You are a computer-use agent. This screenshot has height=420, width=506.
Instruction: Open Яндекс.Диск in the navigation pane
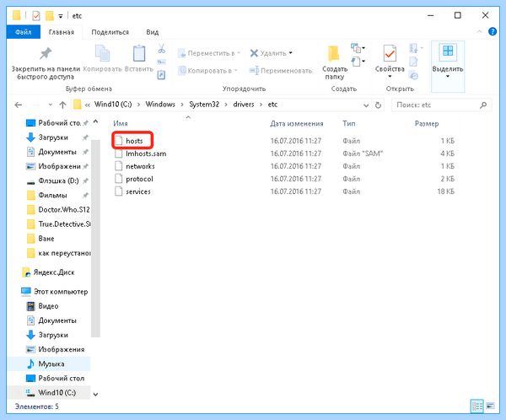54,272
